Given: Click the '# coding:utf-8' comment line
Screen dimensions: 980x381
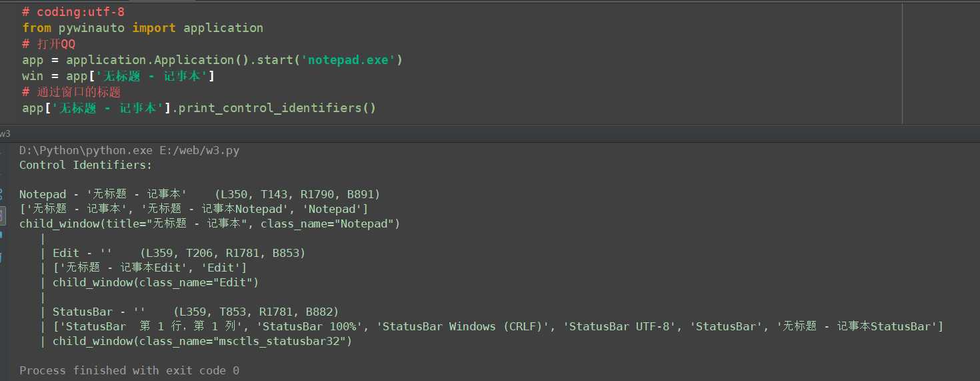Looking at the screenshot, I should click(73, 12).
